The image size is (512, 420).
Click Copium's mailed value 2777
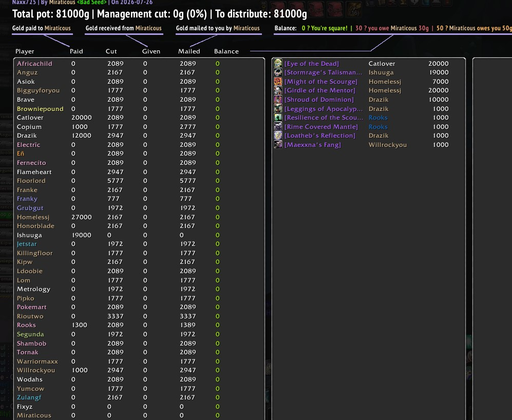[188, 127]
